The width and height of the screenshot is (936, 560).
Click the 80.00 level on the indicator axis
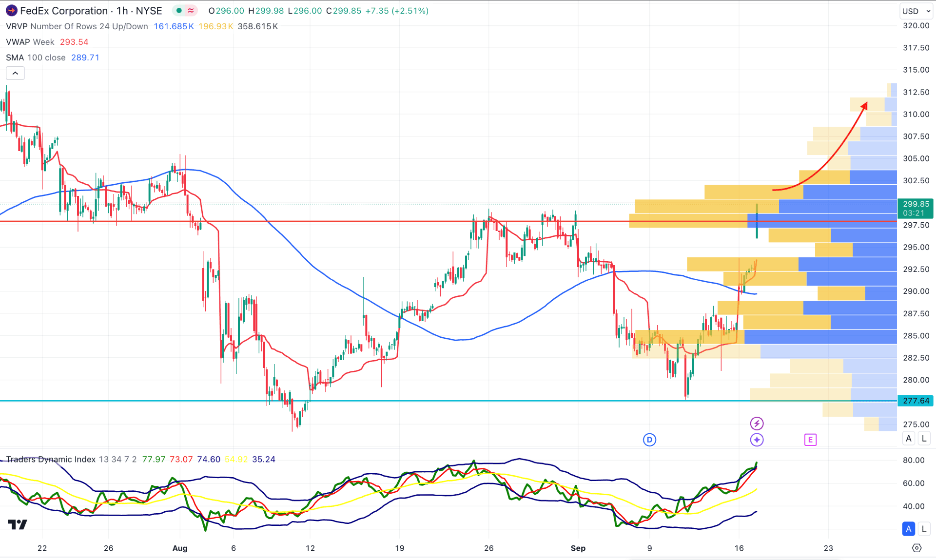914,460
